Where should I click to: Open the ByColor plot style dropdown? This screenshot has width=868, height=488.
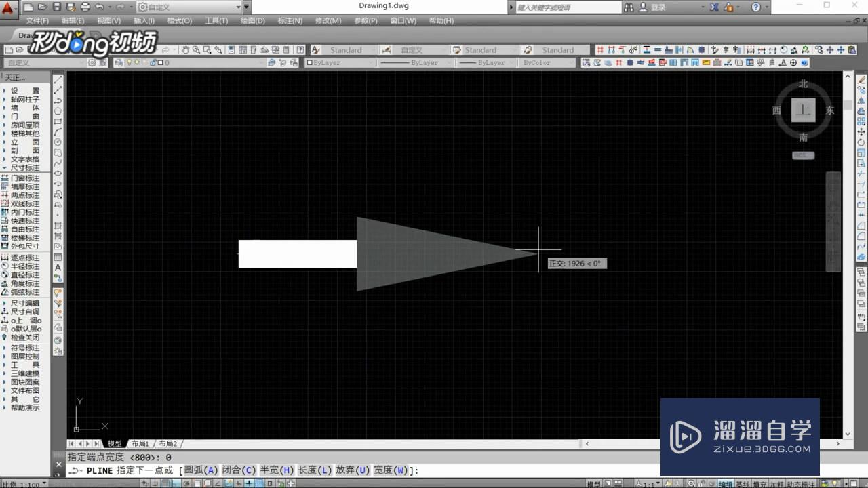coord(547,62)
